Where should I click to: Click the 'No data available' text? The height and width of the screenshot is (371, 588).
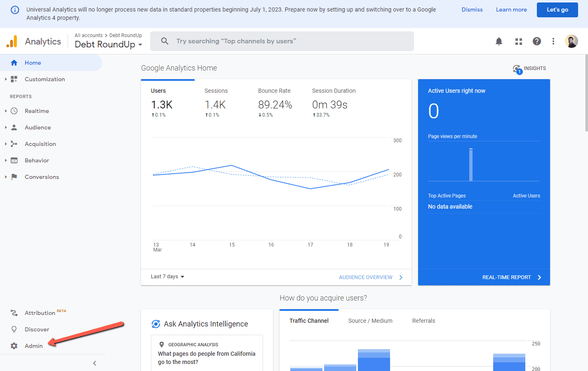click(450, 207)
